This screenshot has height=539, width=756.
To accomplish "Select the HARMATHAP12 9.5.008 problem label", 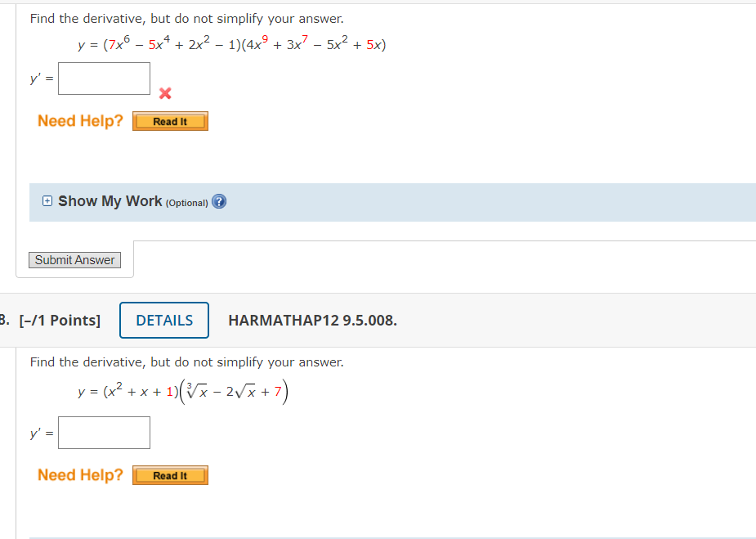I will [x=313, y=321].
